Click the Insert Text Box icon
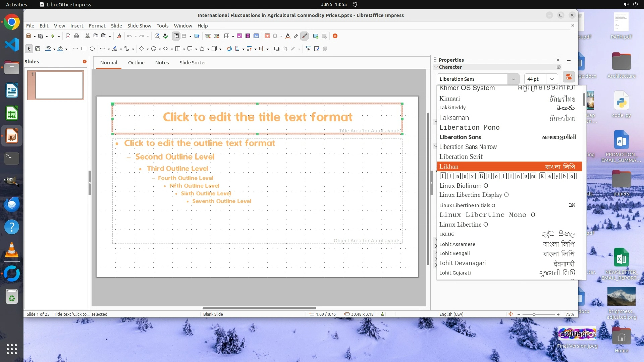The width and height of the screenshot is (644, 362). 267,36
